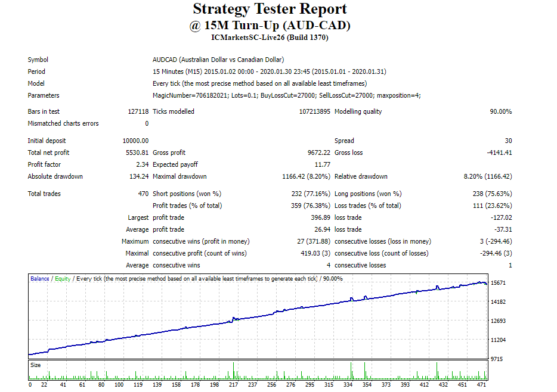Screen dimensions: 557x392
Task: Click the Parameters label
Action: coord(44,95)
